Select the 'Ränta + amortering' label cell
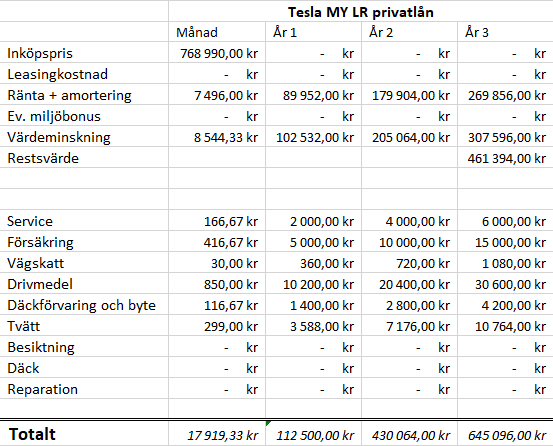Image resolution: width=553 pixels, height=446 pixels. pyautogui.click(x=84, y=95)
